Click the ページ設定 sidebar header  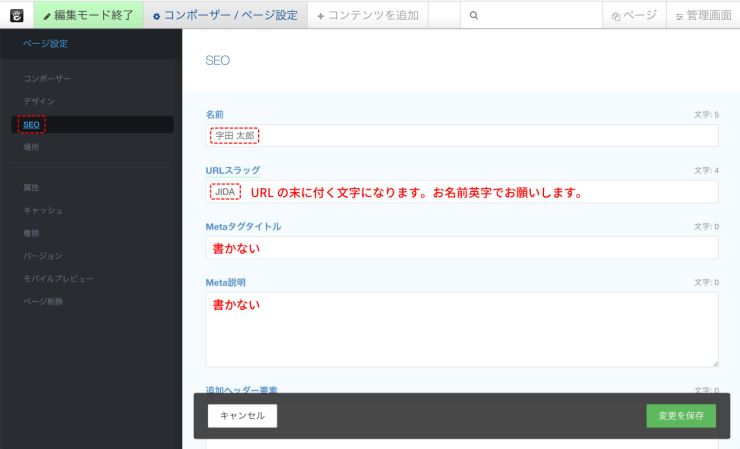coord(46,44)
